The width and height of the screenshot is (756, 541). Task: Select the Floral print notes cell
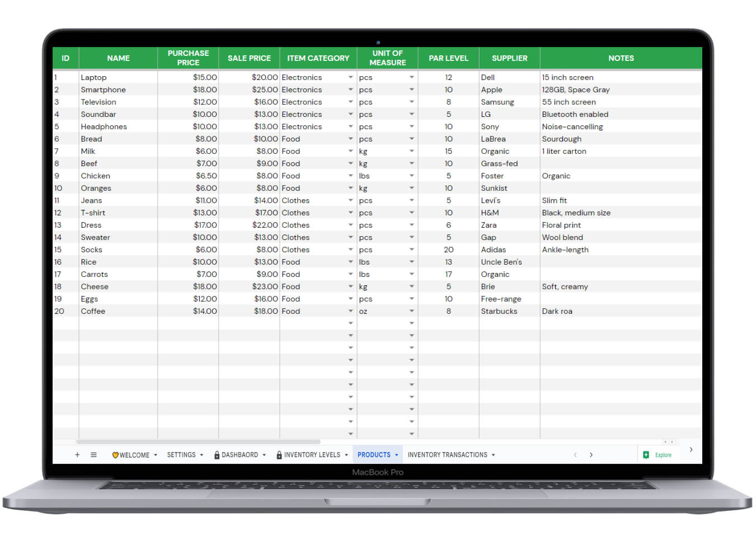(621, 225)
